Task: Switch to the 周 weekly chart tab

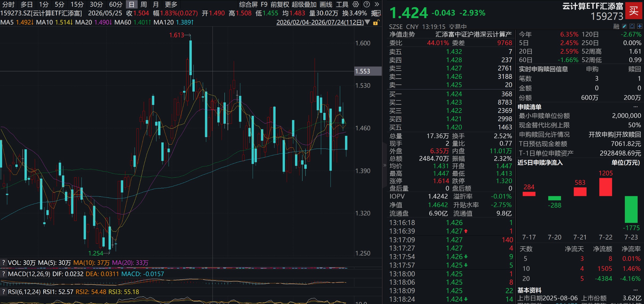Action: [144, 5]
